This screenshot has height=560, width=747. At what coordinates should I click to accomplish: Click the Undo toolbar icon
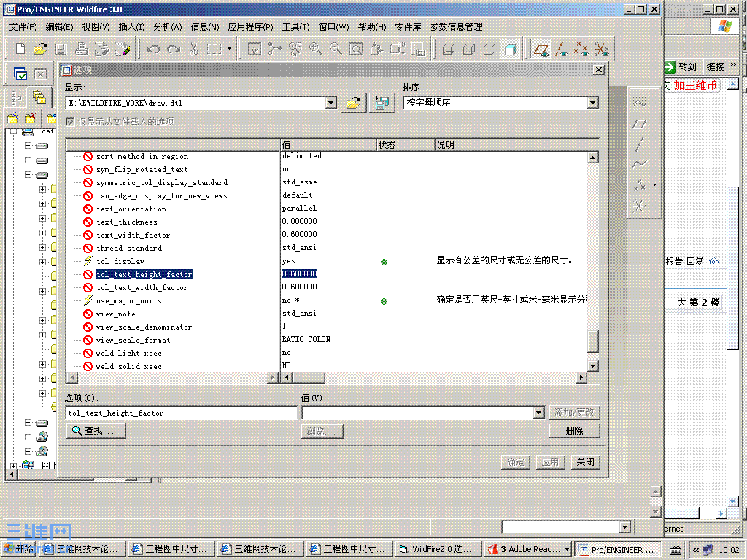click(153, 49)
